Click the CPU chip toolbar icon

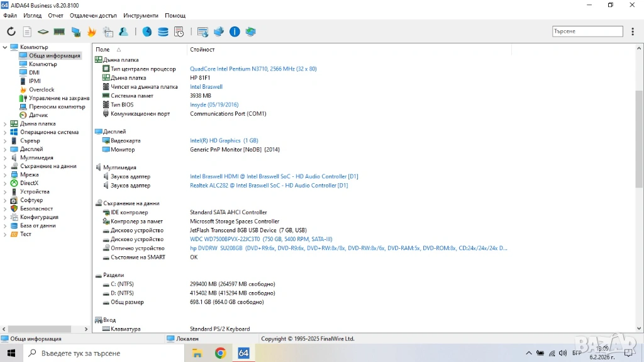[x=43, y=31]
